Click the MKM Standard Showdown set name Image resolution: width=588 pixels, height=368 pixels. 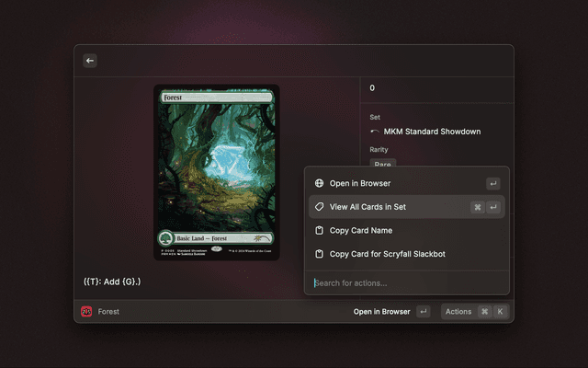[432, 132]
